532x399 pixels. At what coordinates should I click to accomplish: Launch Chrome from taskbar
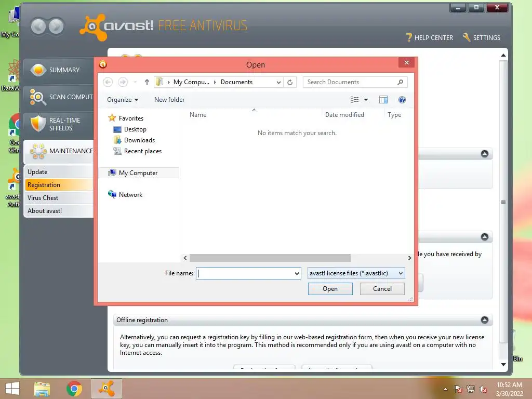(x=74, y=389)
